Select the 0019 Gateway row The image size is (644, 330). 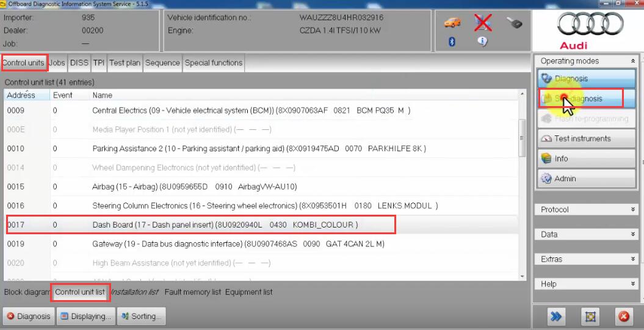(x=261, y=244)
